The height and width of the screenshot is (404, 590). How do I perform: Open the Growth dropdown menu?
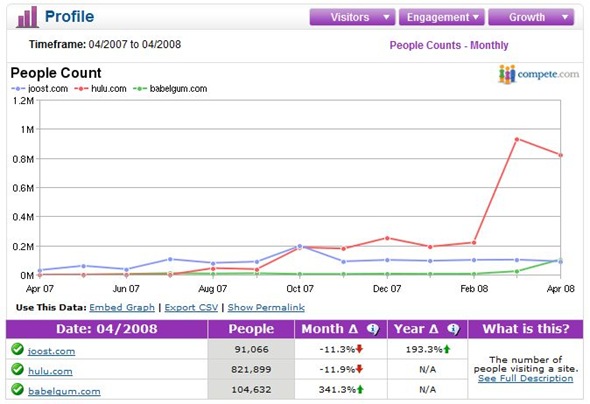pyautogui.click(x=531, y=17)
